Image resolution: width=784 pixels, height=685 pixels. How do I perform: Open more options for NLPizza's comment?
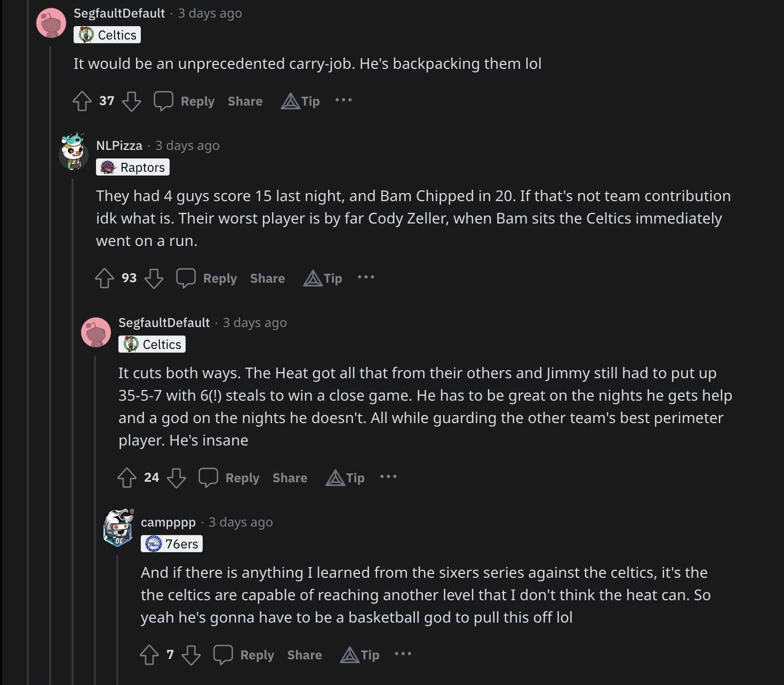coord(366,277)
